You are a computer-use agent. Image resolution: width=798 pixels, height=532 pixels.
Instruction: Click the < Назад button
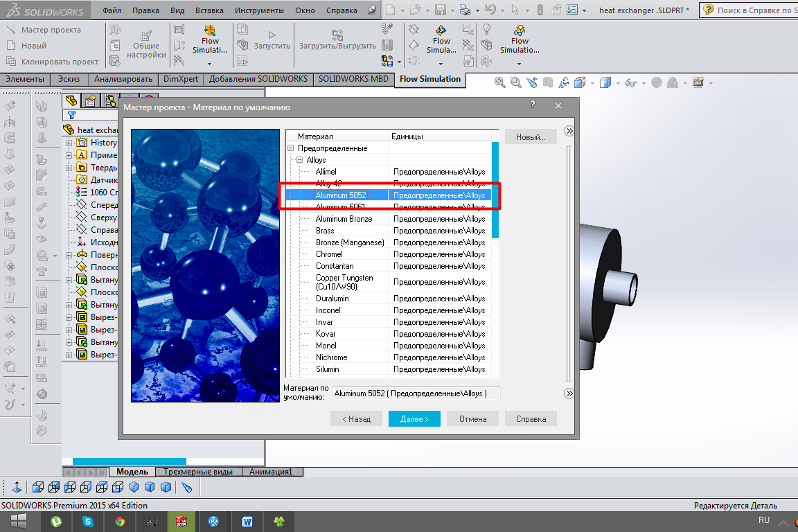click(x=356, y=418)
